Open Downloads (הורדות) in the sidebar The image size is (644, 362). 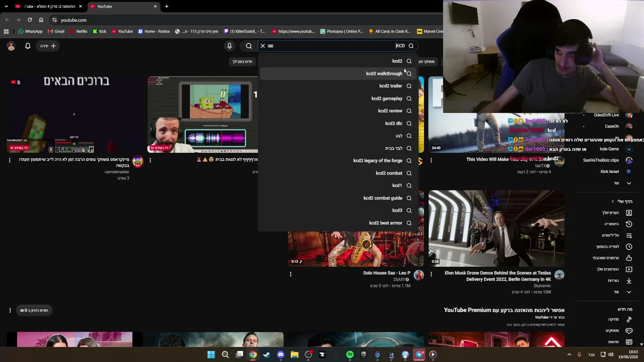[620, 281]
